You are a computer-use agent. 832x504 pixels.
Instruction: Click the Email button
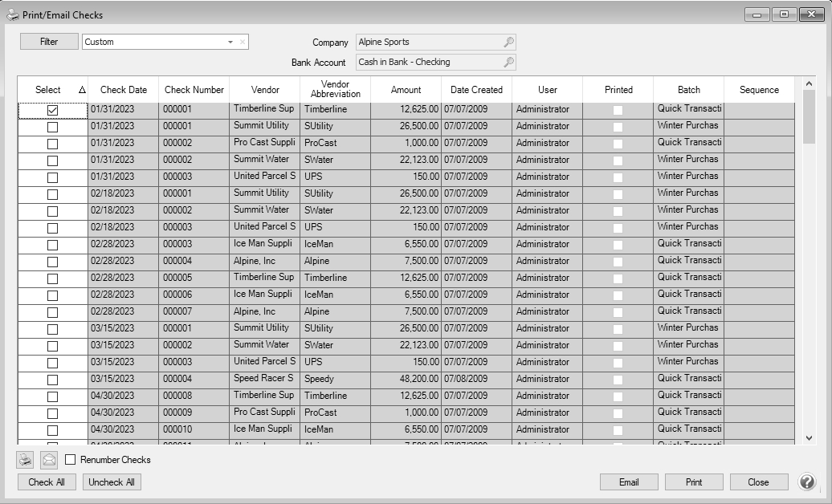coord(629,482)
